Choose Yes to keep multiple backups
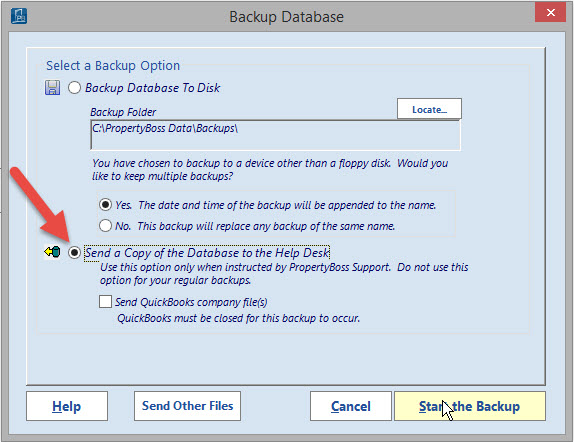The height and width of the screenshot is (442, 574). point(105,204)
